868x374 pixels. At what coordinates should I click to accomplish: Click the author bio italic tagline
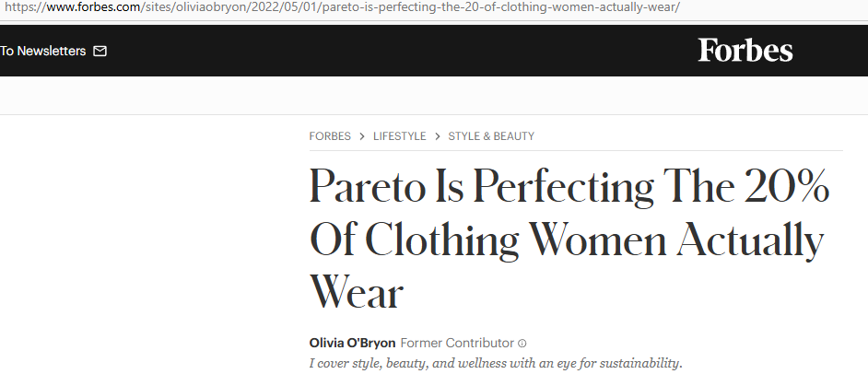click(x=496, y=364)
